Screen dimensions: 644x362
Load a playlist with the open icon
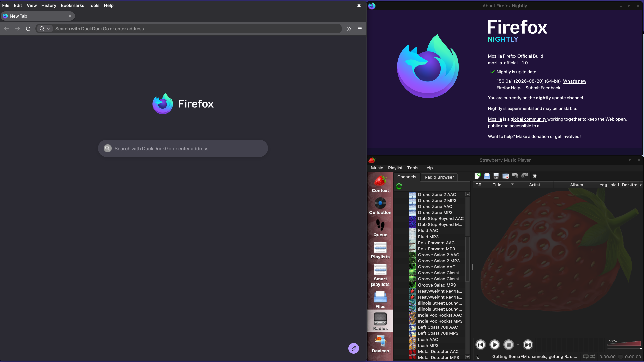[x=487, y=176]
